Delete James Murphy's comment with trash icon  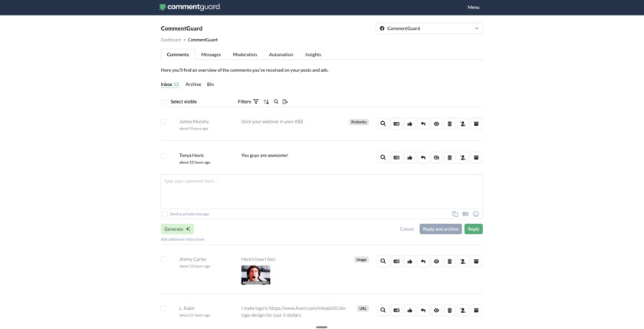coord(449,123)
